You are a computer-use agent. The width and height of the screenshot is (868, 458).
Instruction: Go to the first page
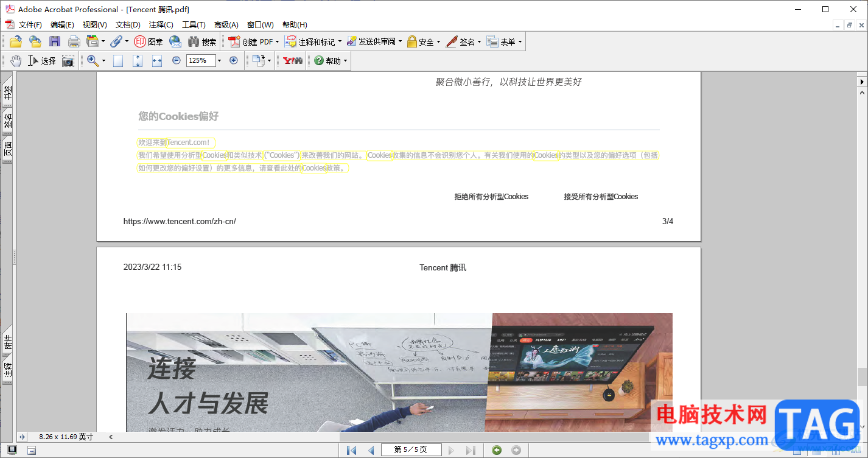(x=351, y=450)
